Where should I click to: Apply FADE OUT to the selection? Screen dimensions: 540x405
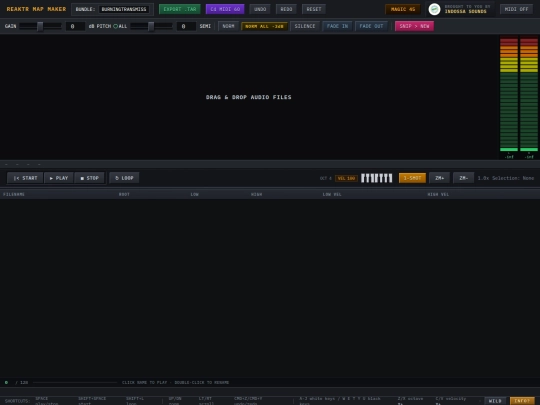371,26
